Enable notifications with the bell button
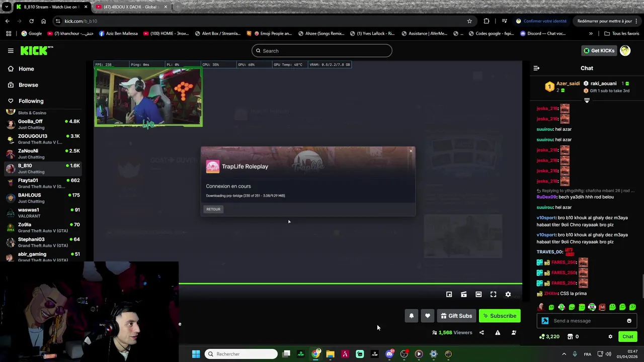This screenshot has height=362, width=644. tap(412, 316)
